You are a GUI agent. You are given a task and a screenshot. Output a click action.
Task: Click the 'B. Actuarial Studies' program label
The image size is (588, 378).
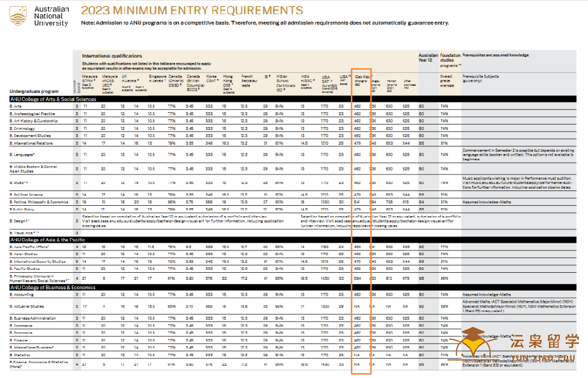click(x=26, y=306)
